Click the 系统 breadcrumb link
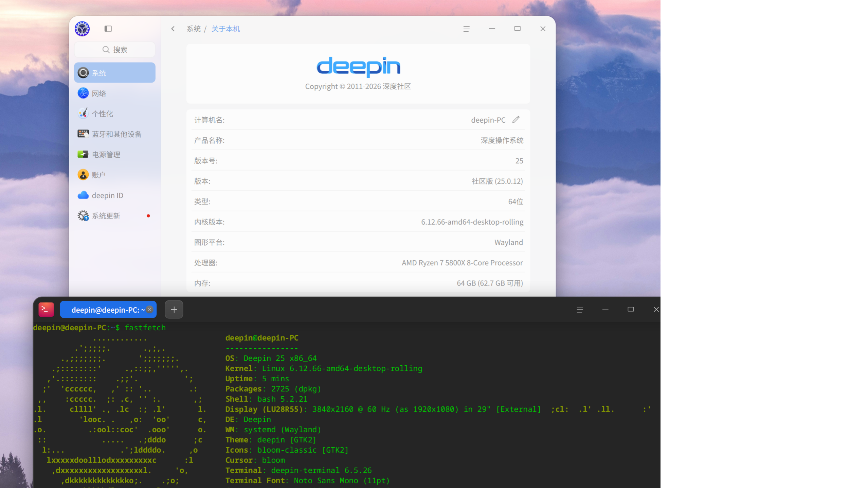Viewport: 868px width, 488px height. (194, 29)
